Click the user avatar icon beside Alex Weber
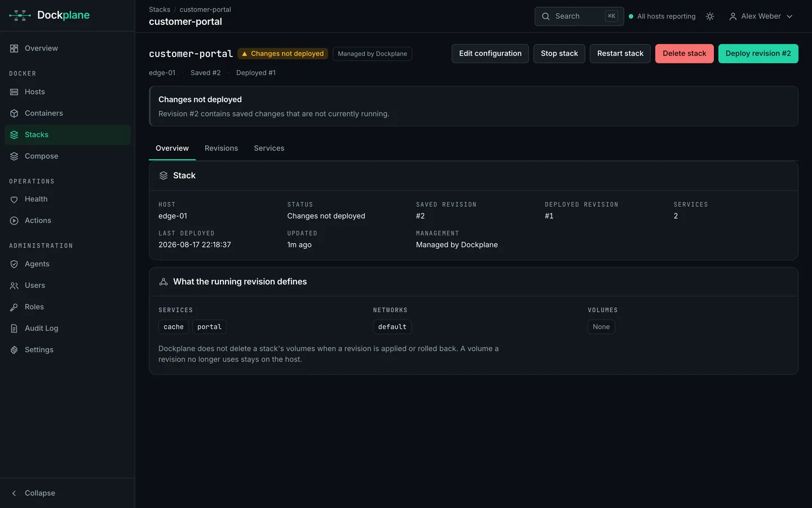 [733, 16]
